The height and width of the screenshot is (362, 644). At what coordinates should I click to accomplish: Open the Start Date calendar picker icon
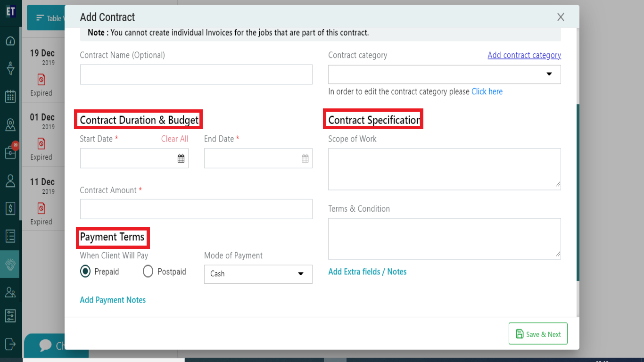click(x=181, y=158)
